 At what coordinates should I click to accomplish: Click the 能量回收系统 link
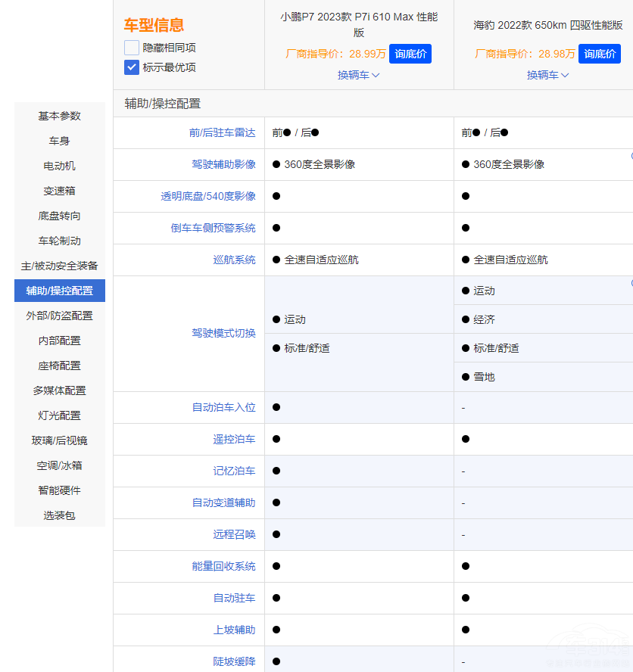tap(224, 566)
